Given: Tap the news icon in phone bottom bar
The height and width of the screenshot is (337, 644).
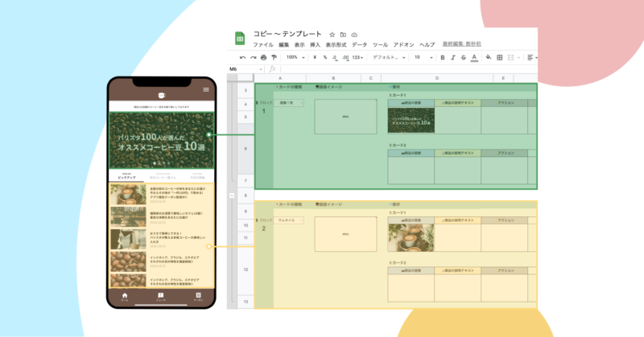Looking at the screenshot, I should point(160,296).
